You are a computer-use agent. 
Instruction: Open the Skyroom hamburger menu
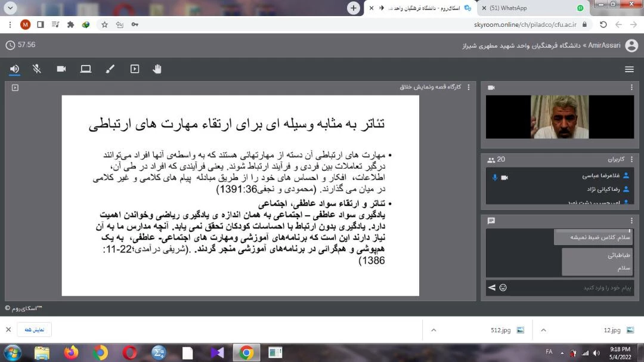pyautogui.click(x=629, y=69)
